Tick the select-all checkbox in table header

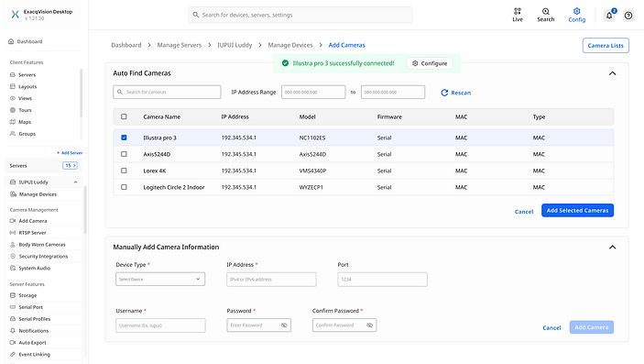coord(124,116)
